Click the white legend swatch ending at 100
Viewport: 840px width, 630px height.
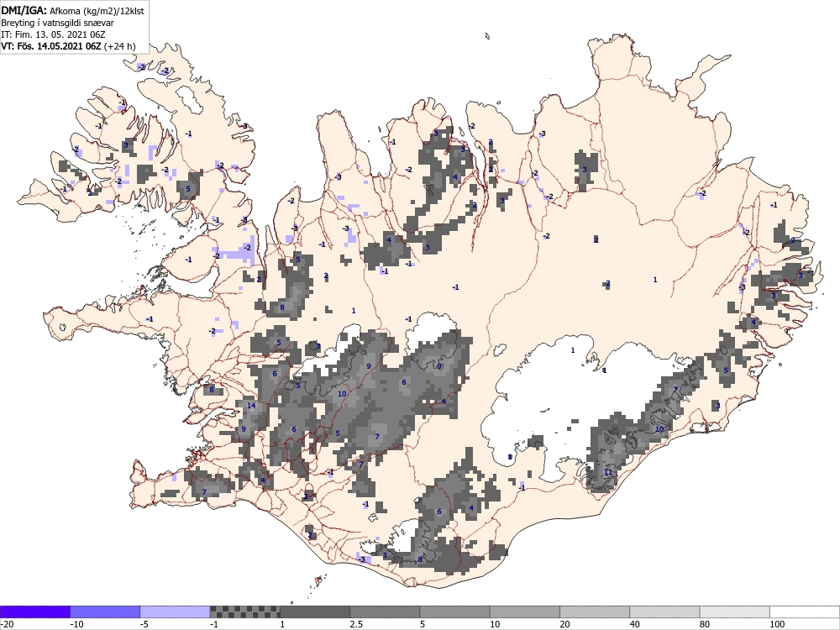[x=805, y=612]
